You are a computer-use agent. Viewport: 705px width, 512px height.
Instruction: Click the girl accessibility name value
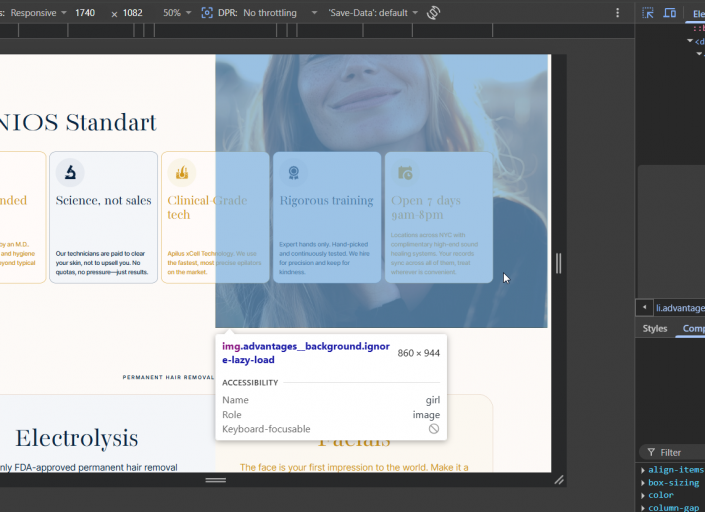click(433, 400)
